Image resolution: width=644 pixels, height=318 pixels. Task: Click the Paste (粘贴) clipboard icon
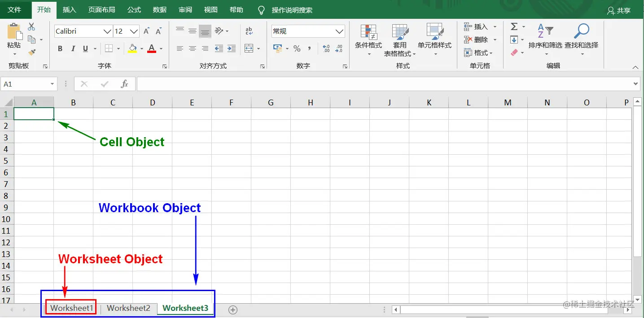(x=15, y=31)
